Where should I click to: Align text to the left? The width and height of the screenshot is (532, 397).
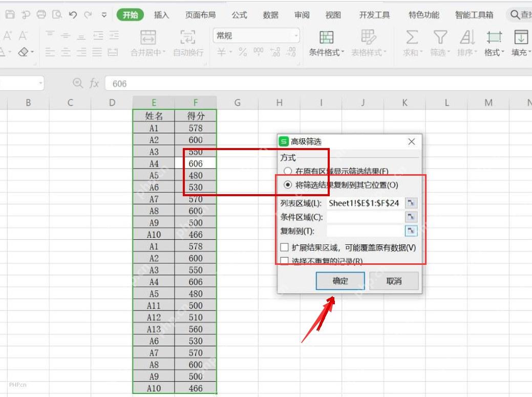[50, 52]
